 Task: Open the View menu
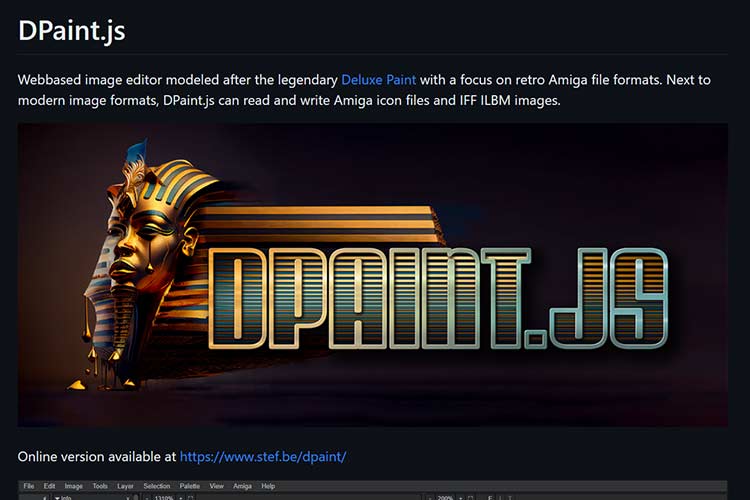(x=216, y=486)
